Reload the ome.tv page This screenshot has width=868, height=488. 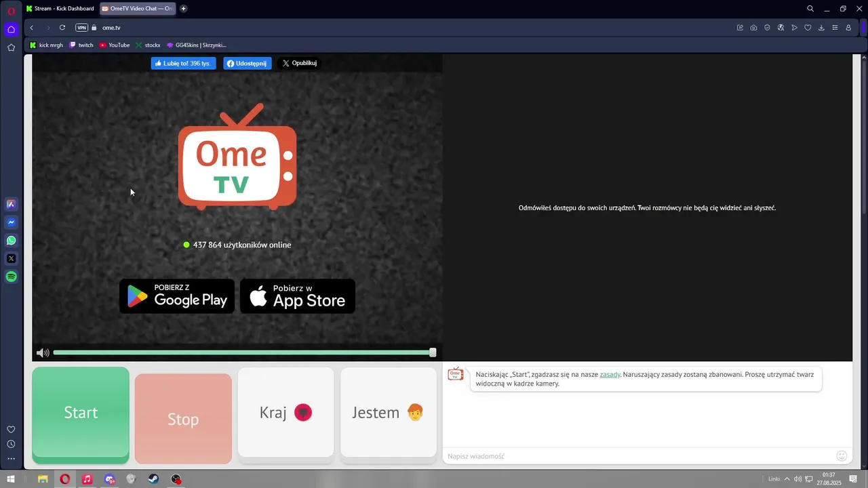(62, 28)
